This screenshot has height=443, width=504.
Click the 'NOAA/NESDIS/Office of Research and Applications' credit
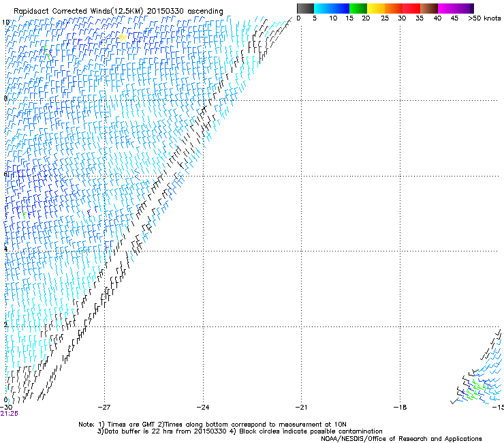click(401, 439)
